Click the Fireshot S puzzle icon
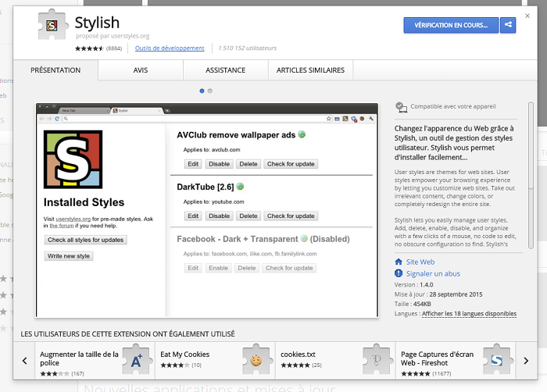Viewport: 547px width, 392px height. tap(497, 359)
